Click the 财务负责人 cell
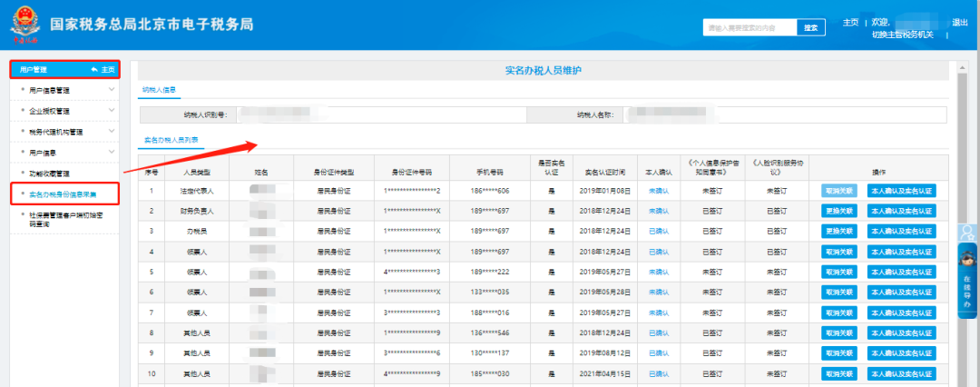This screenshot has height=387, width=980. pos(197,211)
